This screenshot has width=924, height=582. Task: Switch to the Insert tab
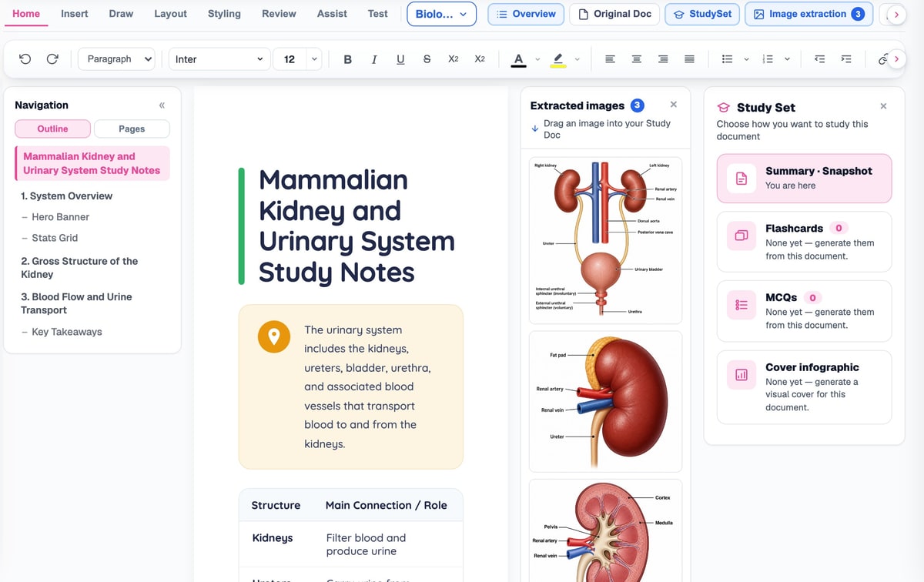click(75, 14)
